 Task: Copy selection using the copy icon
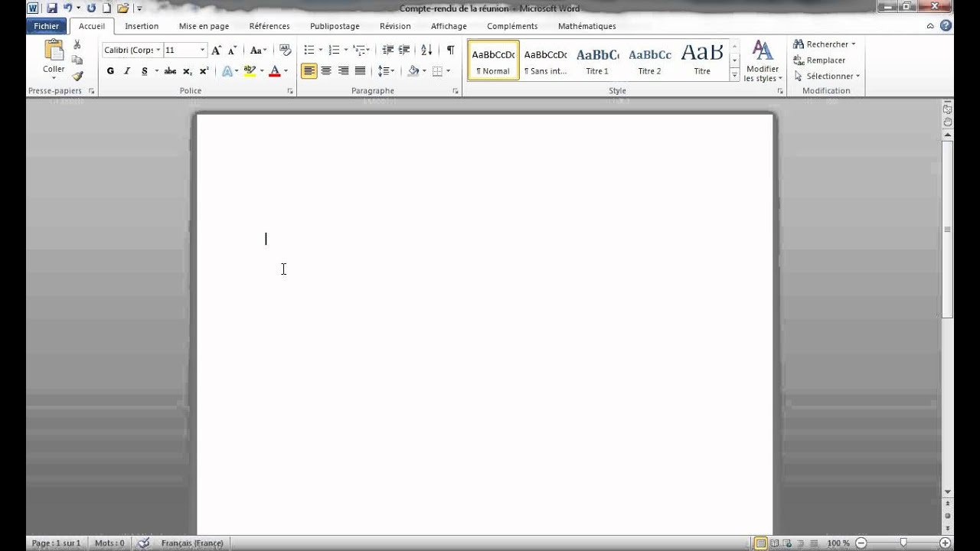coord(77,60)
